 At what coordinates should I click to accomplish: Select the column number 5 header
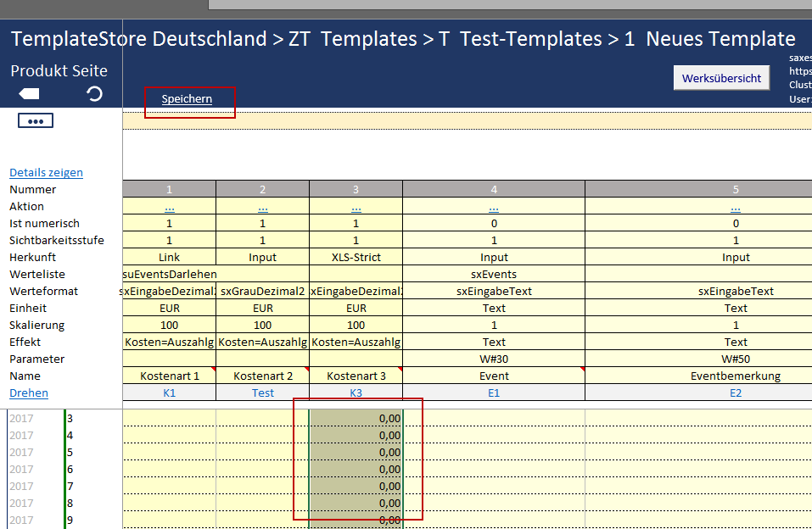pyautogui.click(x=736, y=189)
